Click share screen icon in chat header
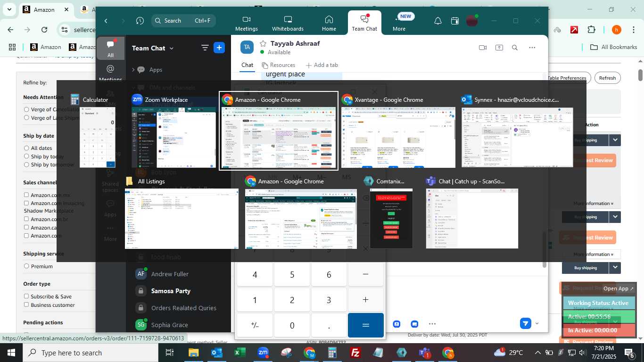The height and width of the screenshot is (362, 644). pos(499,48)
